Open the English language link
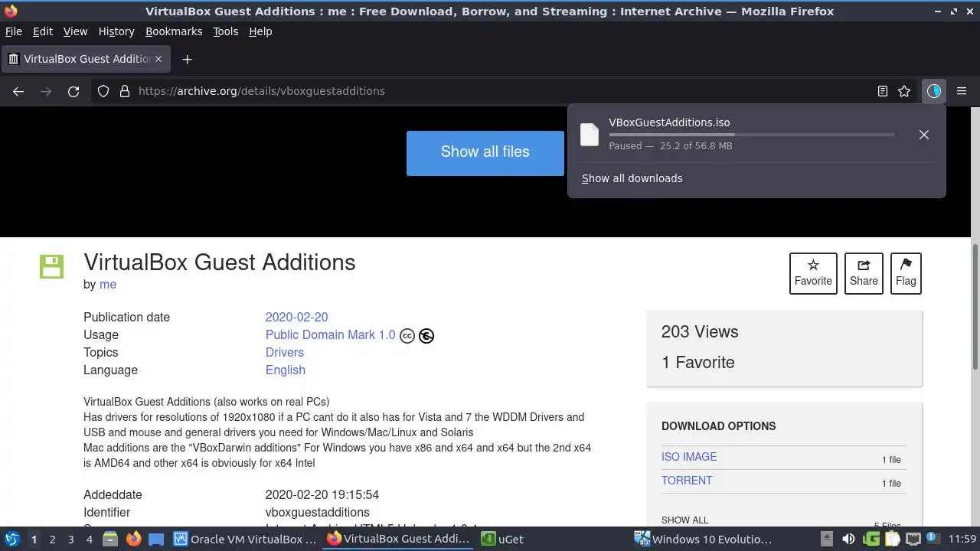The image size is (980, 551). (x=286, y=370)
